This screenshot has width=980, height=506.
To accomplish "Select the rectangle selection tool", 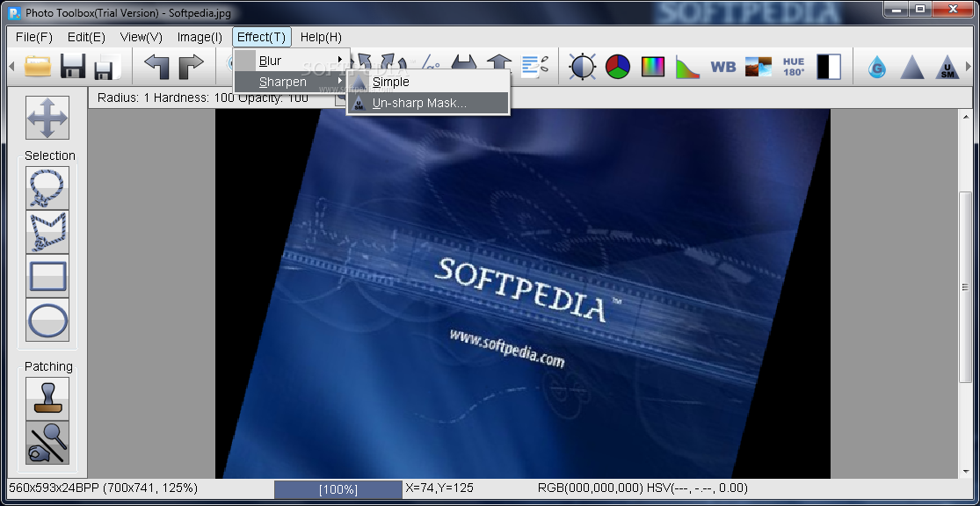I will pyautogui.click(x=47, y=276).
